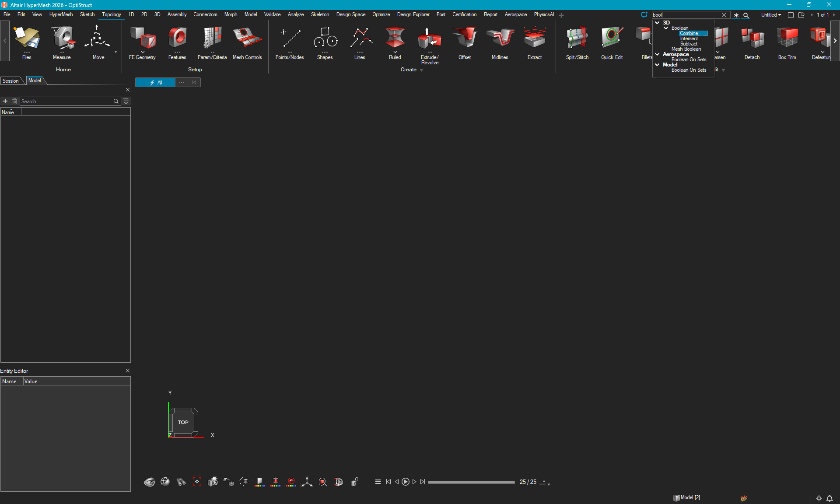This screenshot has width=840, height=504.
Task: Click the animation frame slider track
Action: tap(471, 482)
